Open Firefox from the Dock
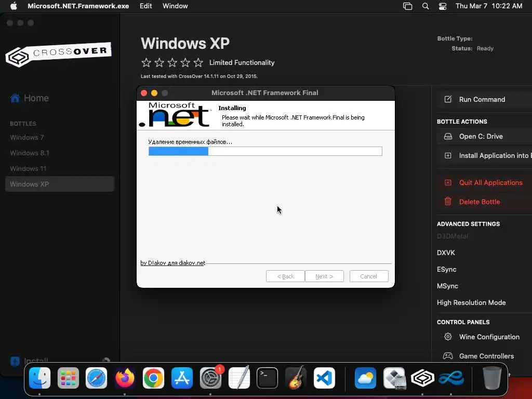Image resolution: width=532 pixels, height=399 pixels. 125,378
